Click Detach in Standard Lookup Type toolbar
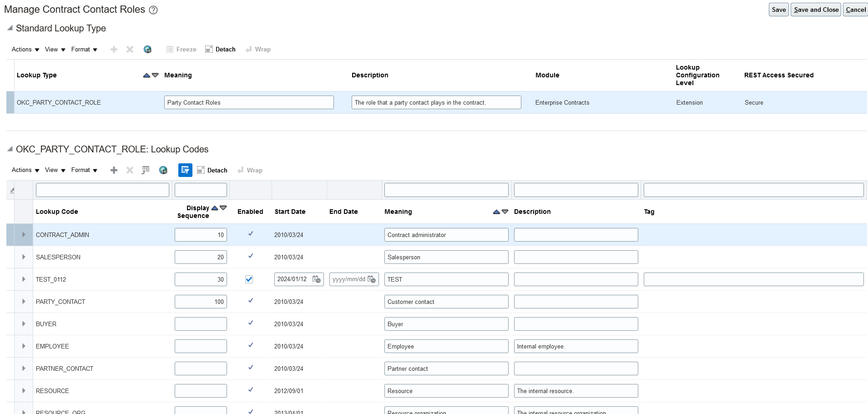 pyautogui.click(x=220, y=50)
